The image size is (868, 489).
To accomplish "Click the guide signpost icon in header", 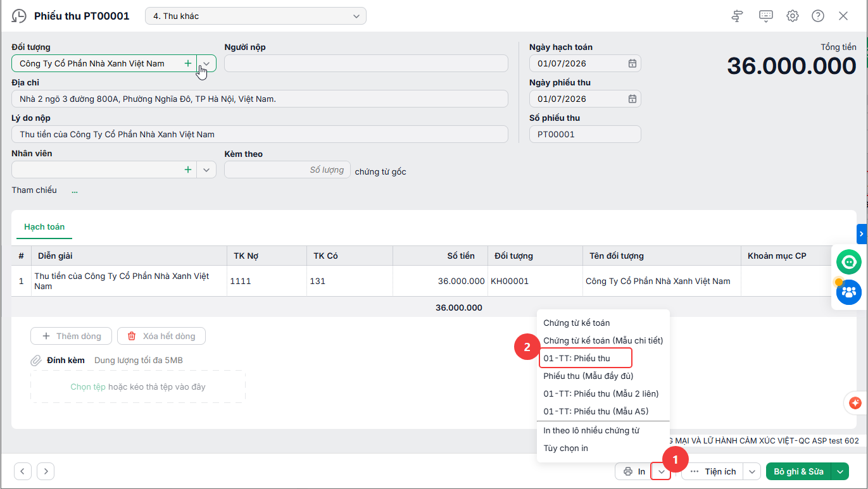I will coord(737,16).
